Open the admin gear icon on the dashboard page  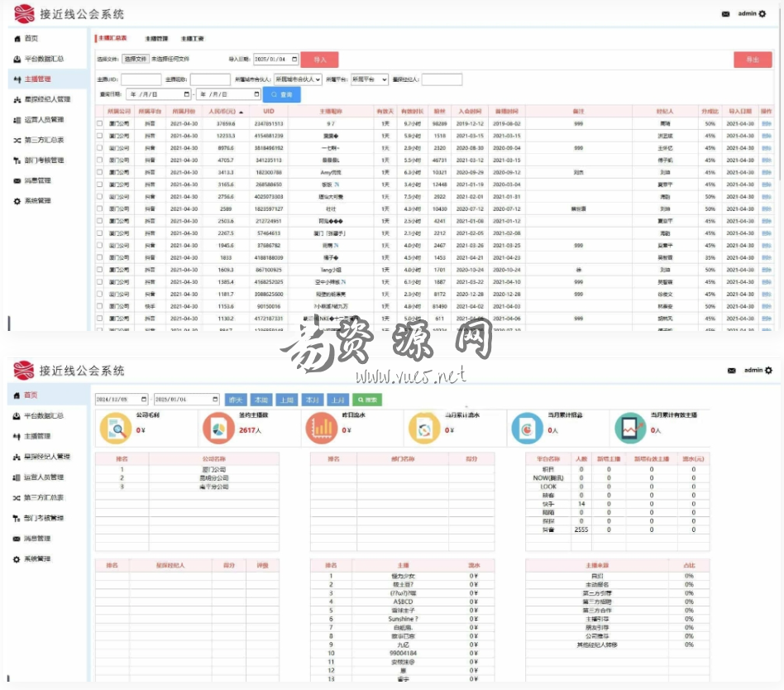point(769,371)
